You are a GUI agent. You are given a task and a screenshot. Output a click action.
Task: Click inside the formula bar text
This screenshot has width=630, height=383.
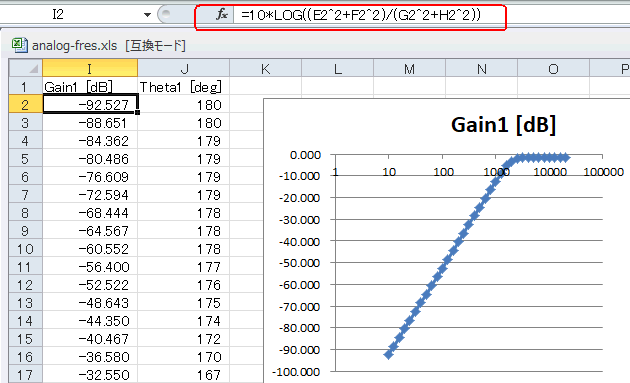(360, 15)
